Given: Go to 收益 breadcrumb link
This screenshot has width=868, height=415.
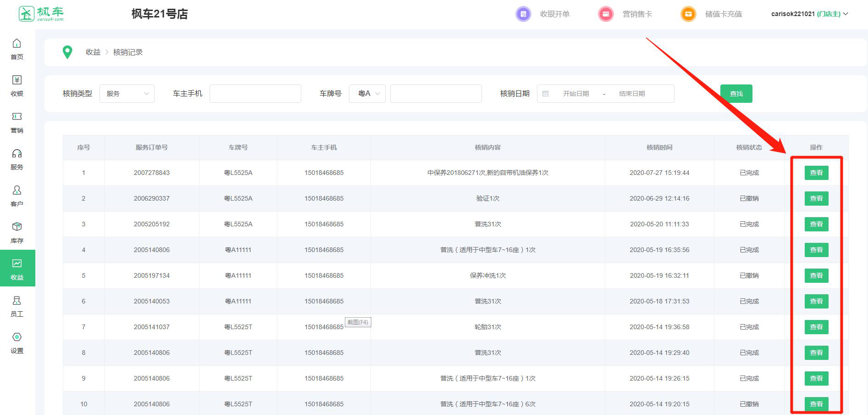Looking at the screenshot, I should coord(93,52).
